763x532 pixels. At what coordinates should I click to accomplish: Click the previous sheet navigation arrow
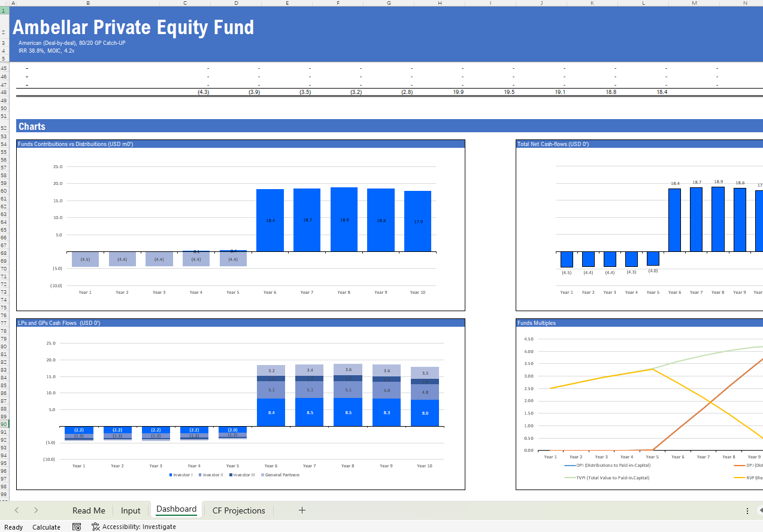click(17, 510)
